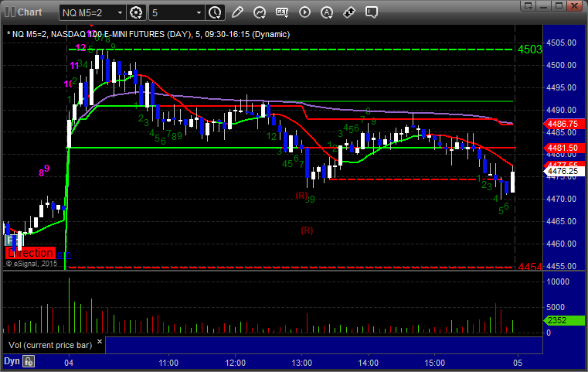The height and width of the screenshot is (372, 588).
Task: Select the pencil drawing tool
Action: [237, 12]
